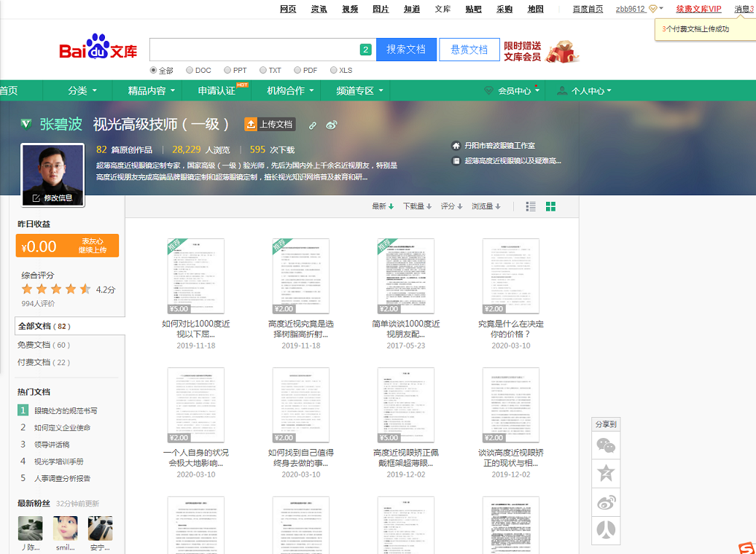Filter by 付费文档 (22)
Viewport: 756px width, 554px height.
coord(44,362)
